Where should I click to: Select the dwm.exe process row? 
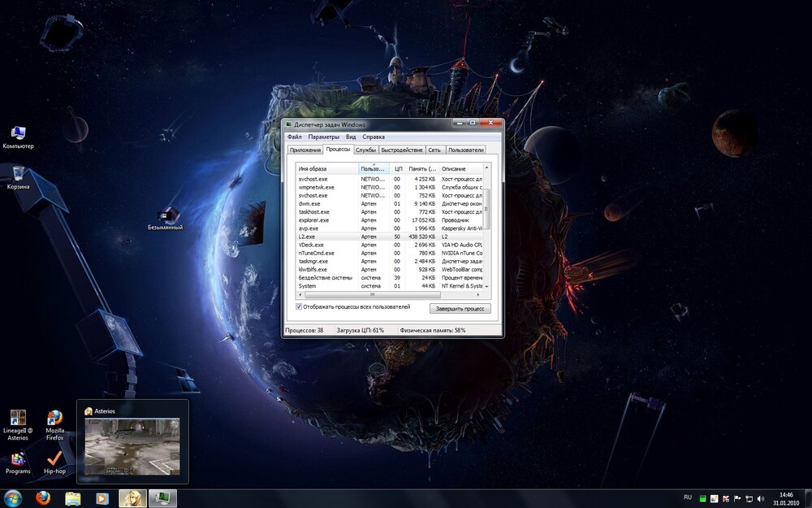[390, 204]
